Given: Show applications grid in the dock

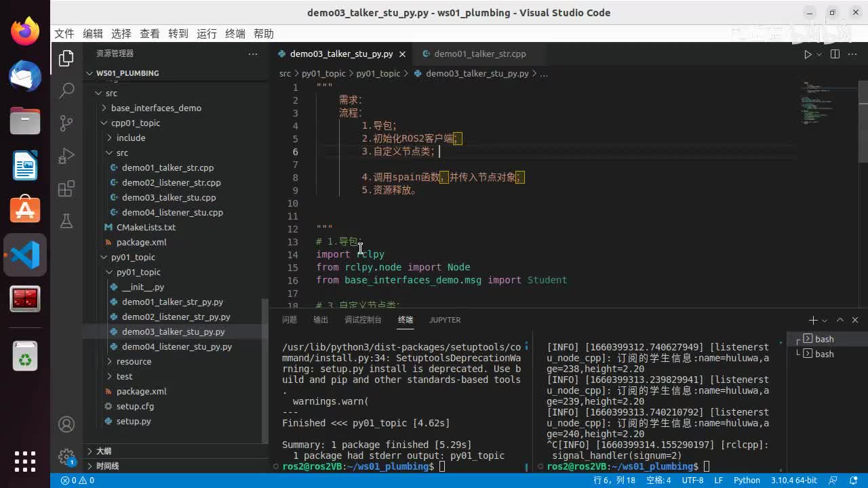Looking at the screenshot, I should click(25, 461).
